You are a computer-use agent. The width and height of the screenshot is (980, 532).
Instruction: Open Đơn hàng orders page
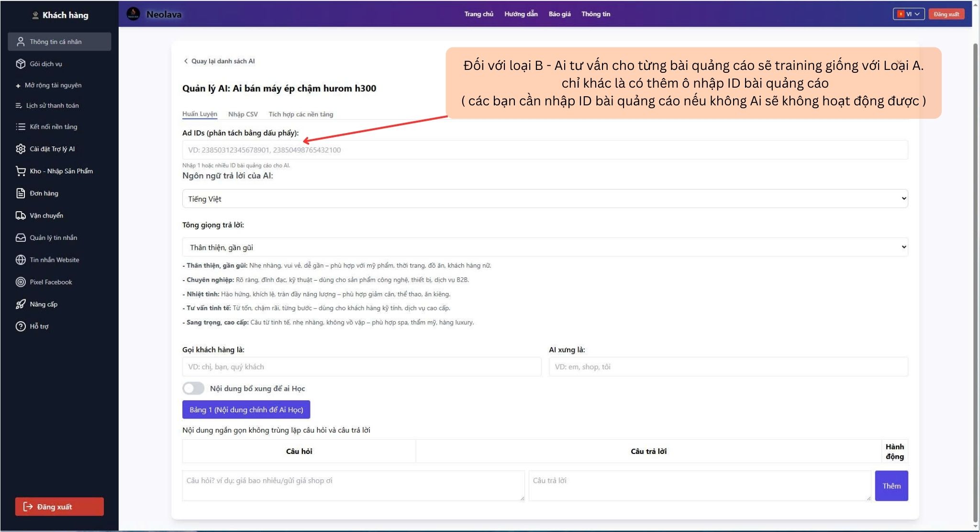point(44,193)
